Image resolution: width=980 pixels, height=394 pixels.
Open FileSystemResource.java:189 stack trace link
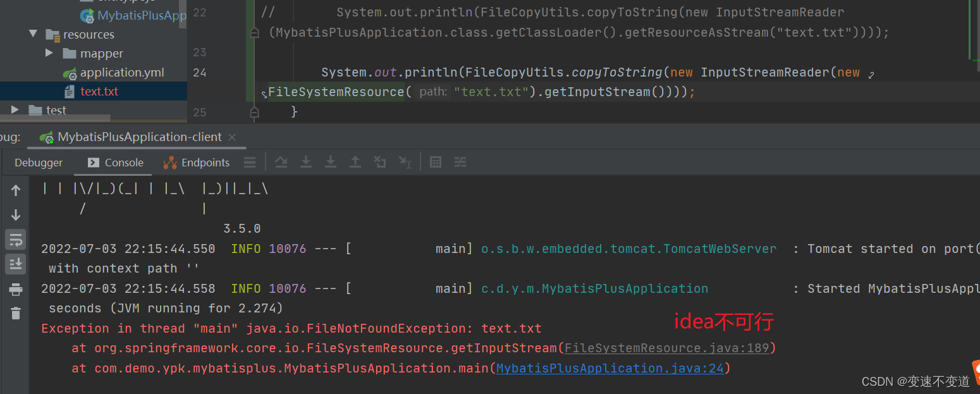pos(666,348)
